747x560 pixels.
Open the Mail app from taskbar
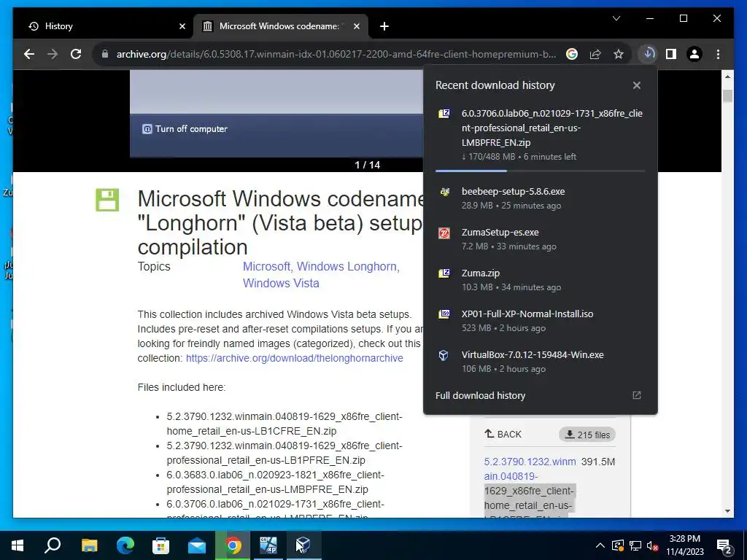click(x=196, y=545)
